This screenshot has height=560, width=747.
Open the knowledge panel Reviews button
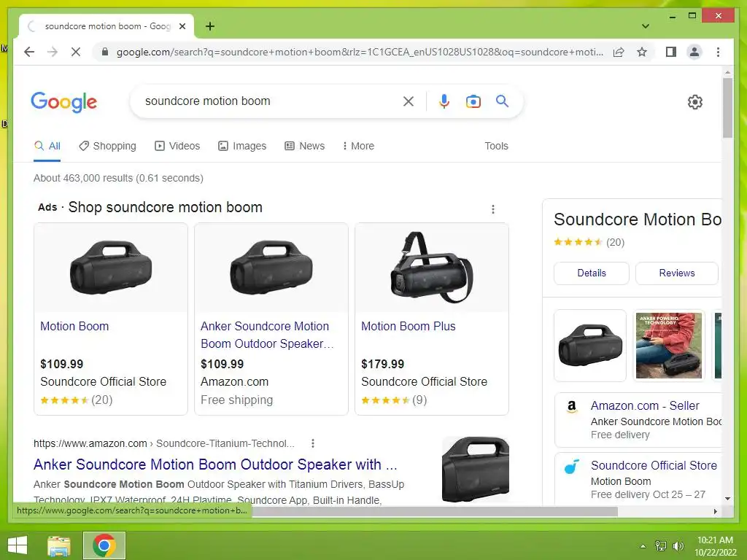(x=676, y=273)
